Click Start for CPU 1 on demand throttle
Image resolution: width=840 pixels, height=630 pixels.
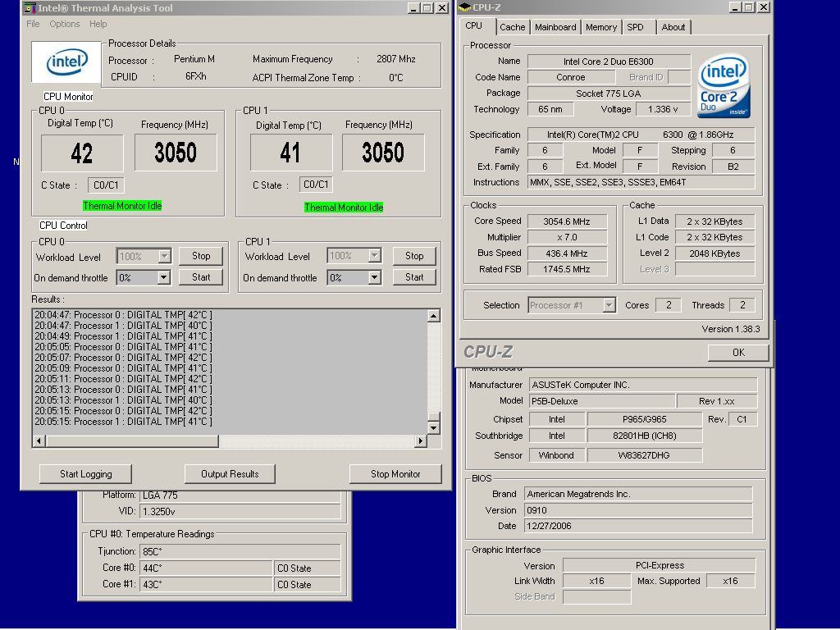[414, 277]
